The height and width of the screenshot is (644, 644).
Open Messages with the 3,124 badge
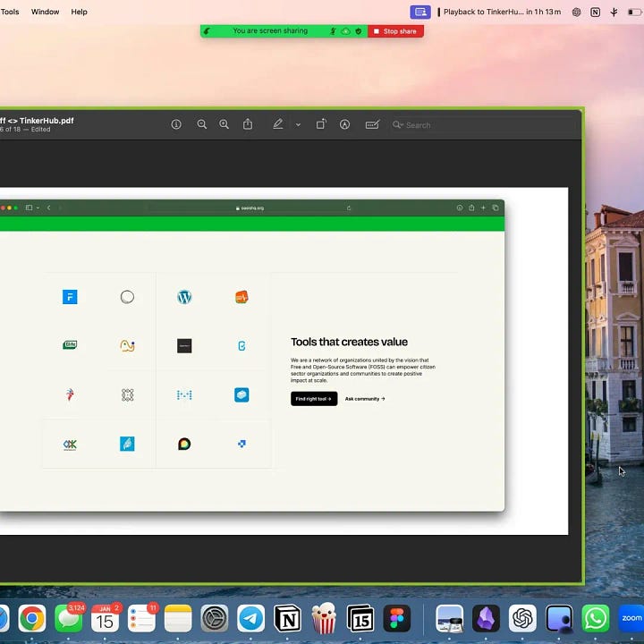pyautogui.click(x=69, y=618)
